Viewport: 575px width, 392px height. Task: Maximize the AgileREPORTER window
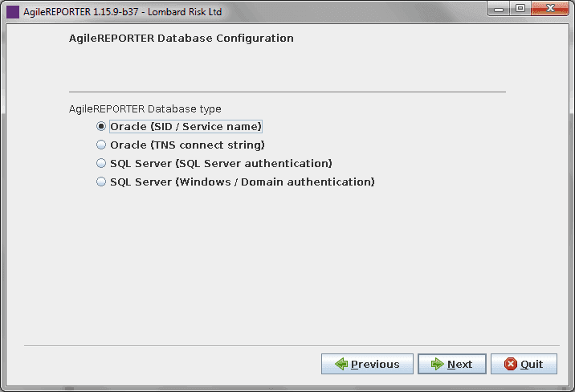coord(520,9)
